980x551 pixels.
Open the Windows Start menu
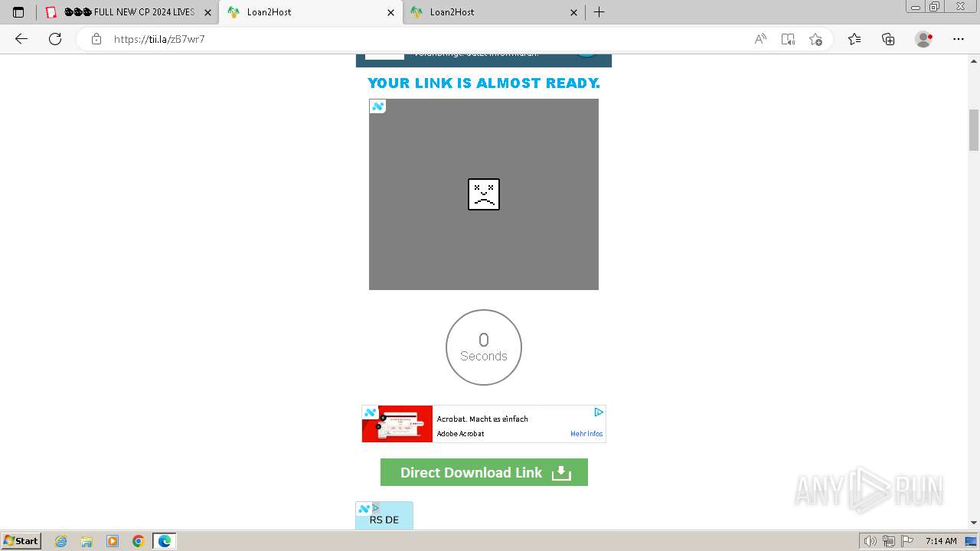(21, 540)
